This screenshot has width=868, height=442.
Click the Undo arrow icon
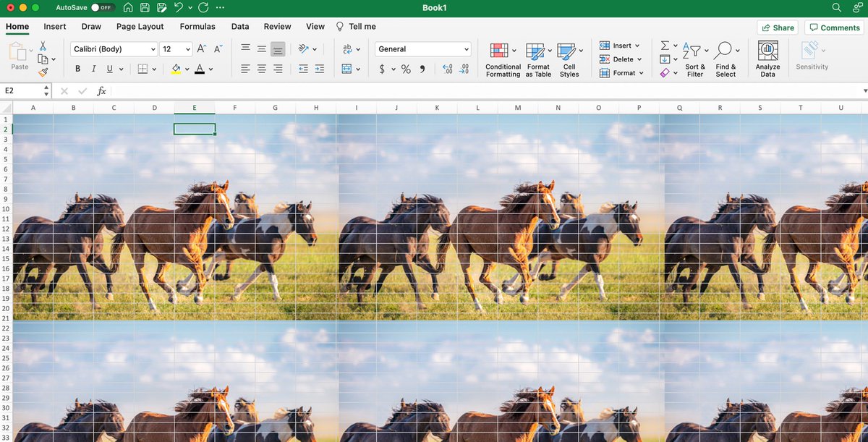tap(178, 7)
